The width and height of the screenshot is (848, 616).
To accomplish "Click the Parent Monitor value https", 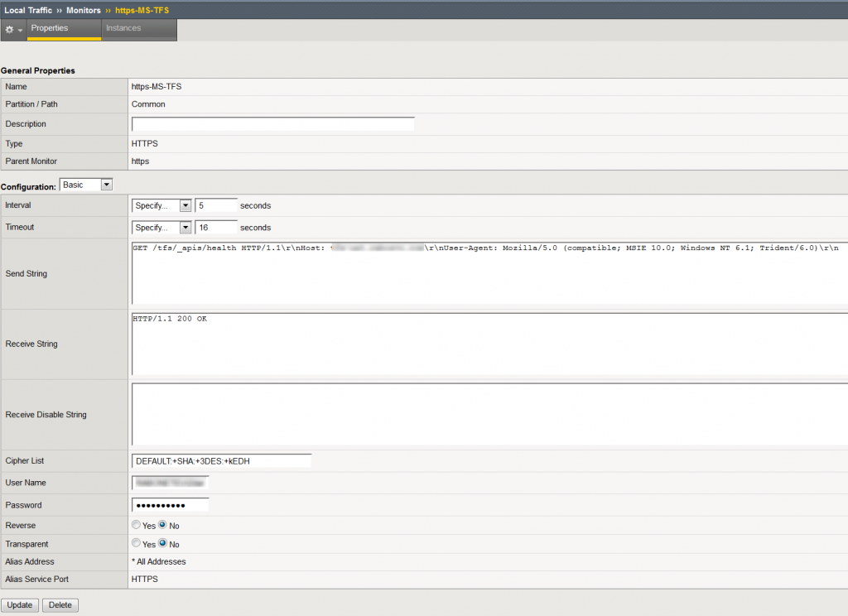I will click(x=140, y=161).
